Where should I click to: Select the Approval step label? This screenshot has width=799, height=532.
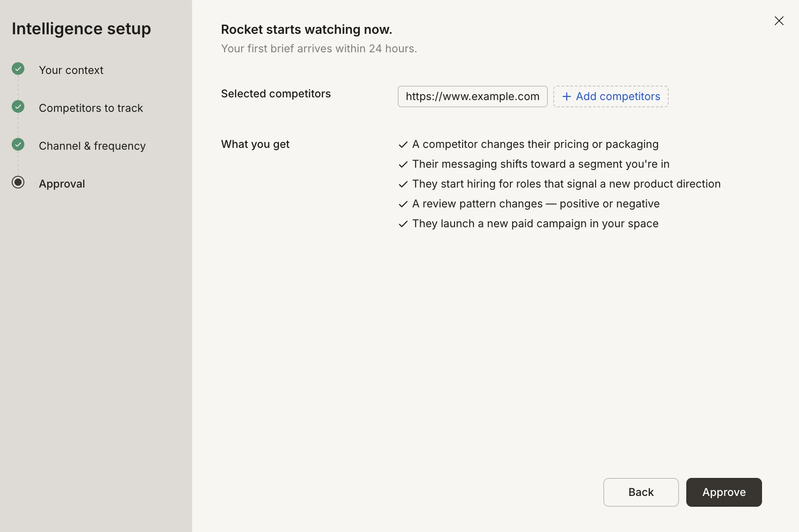coord(62,183)
